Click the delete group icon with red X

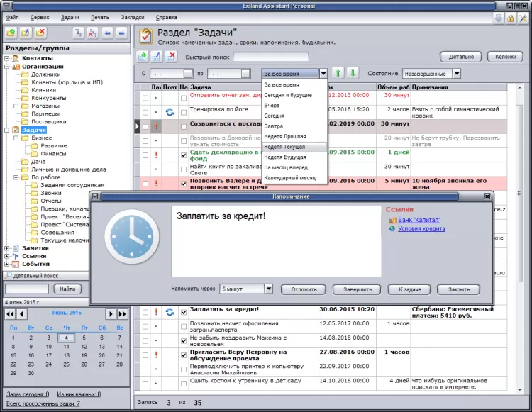coord(40,33)
